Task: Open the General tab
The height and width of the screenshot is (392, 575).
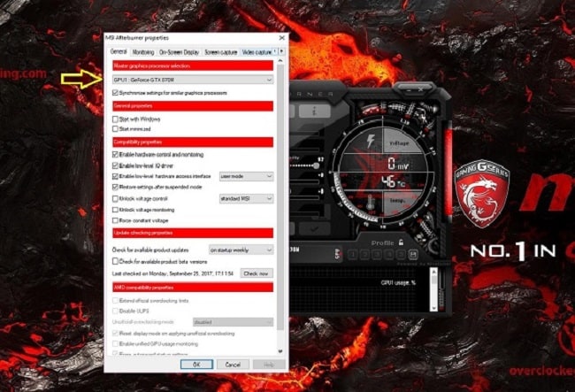Action: point(119,51)
